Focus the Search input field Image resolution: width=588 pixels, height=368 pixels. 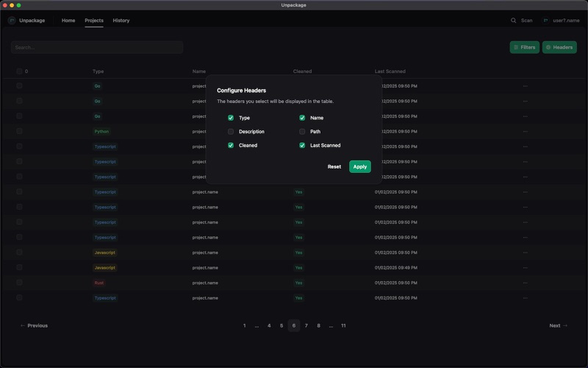coord(97,47)
